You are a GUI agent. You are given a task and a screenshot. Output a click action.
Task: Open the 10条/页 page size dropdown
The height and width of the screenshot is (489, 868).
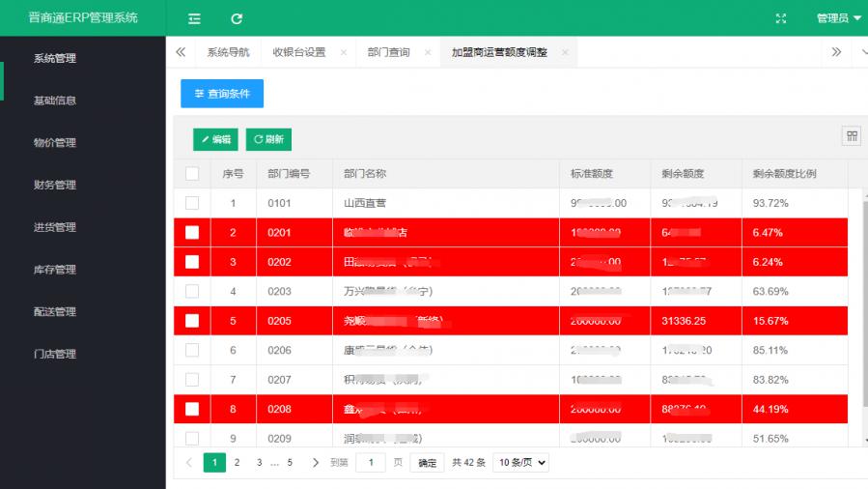(x=520, y=463)
